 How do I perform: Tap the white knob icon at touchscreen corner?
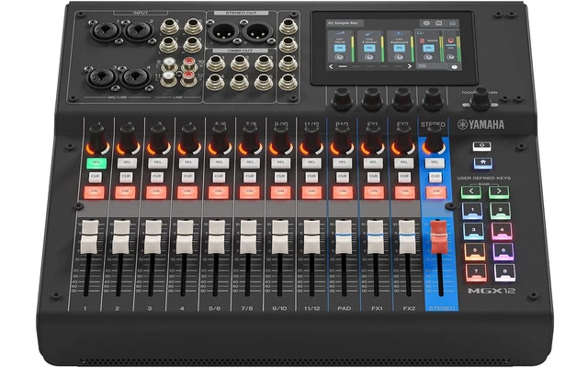tap(455, 67)
